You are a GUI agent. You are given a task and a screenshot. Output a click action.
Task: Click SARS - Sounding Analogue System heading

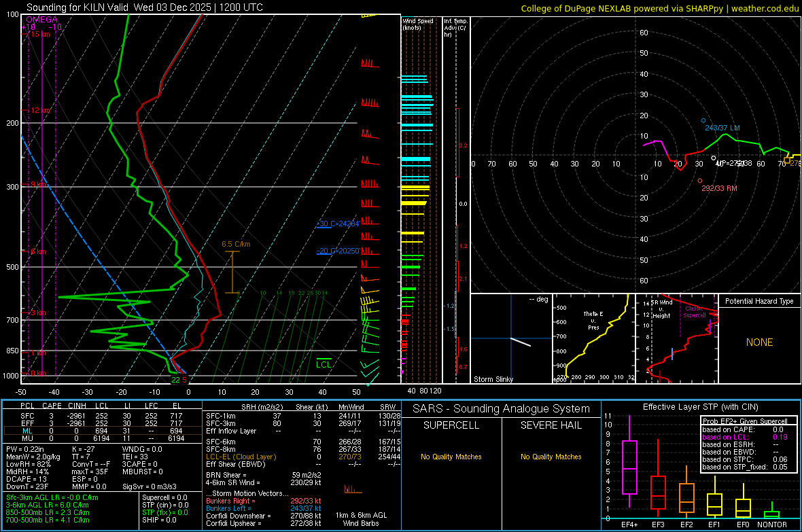pyautogui.click(x=501, y=409)
